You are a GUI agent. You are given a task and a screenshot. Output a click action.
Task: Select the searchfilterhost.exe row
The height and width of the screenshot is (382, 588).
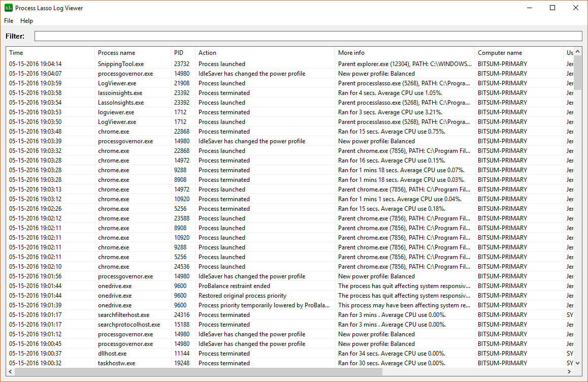point(290,315)
